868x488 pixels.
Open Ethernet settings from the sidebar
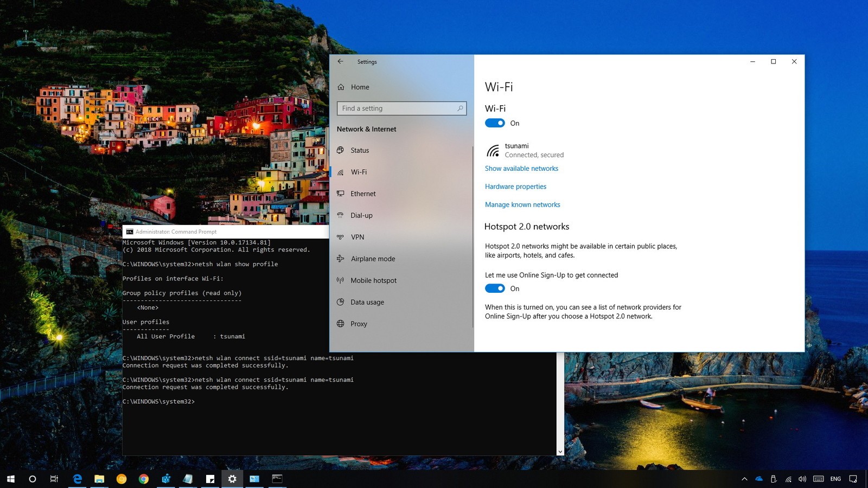362,194
